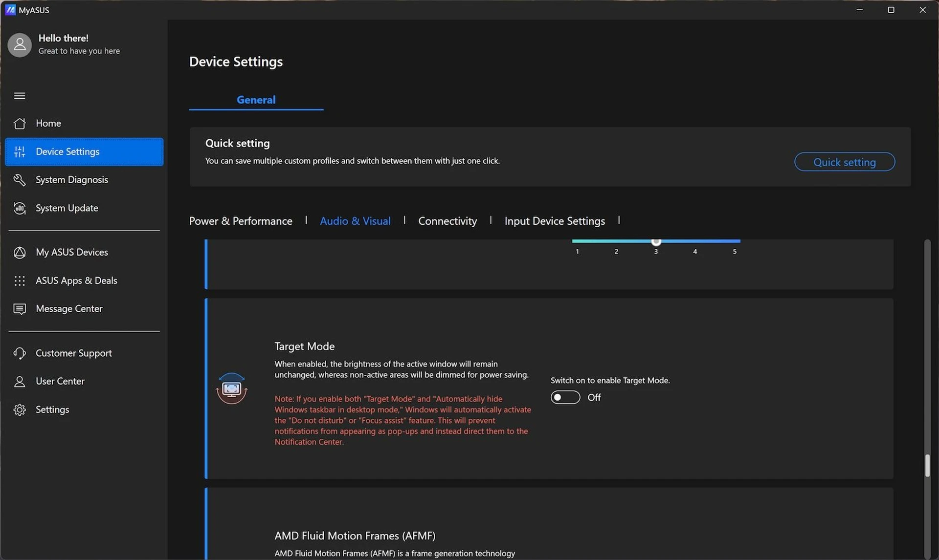Image resolution: width=939 pixels, height=560 pixels.
Task: Enable the Target Mode switch
Action: point(565,397)
